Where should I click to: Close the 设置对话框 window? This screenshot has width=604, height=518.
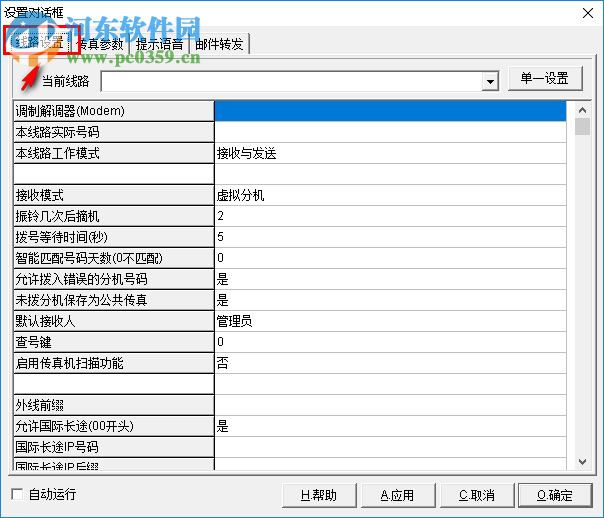point(588,13)
